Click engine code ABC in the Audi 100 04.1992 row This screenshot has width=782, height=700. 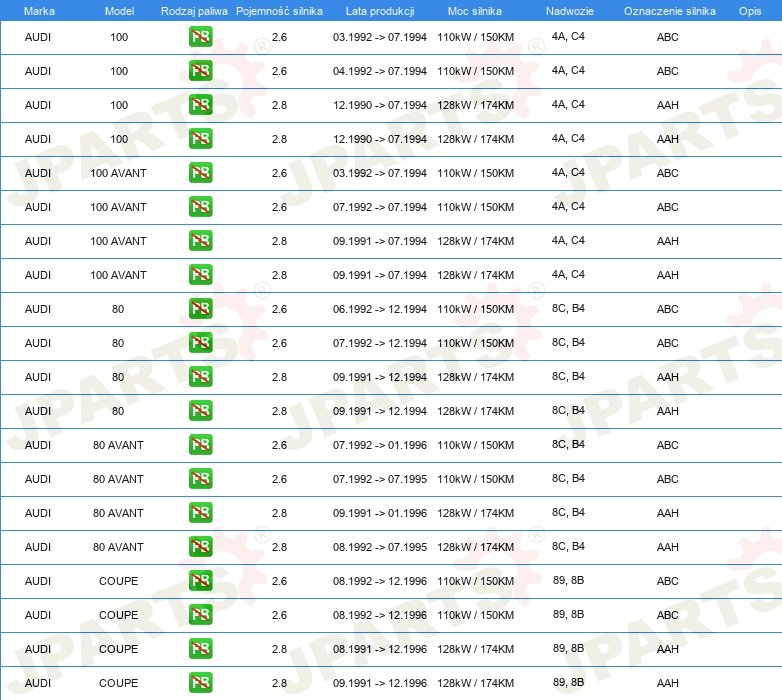(667, 71)
